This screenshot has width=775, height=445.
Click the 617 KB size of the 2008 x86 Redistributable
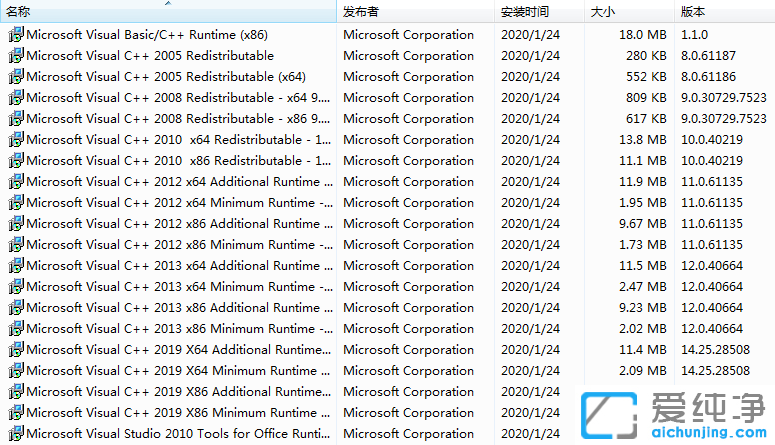coord(646,119)
